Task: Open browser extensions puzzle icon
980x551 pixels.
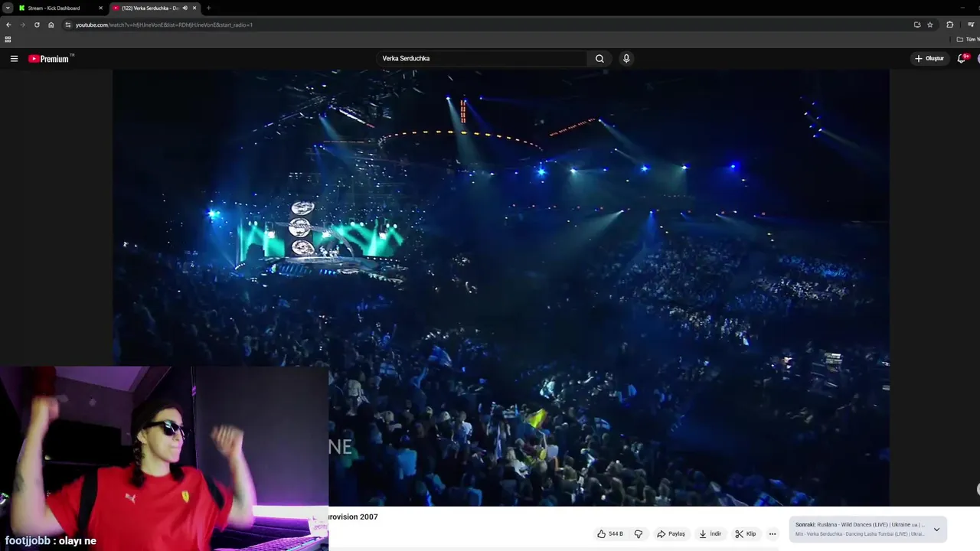Action: coord(950,24)
